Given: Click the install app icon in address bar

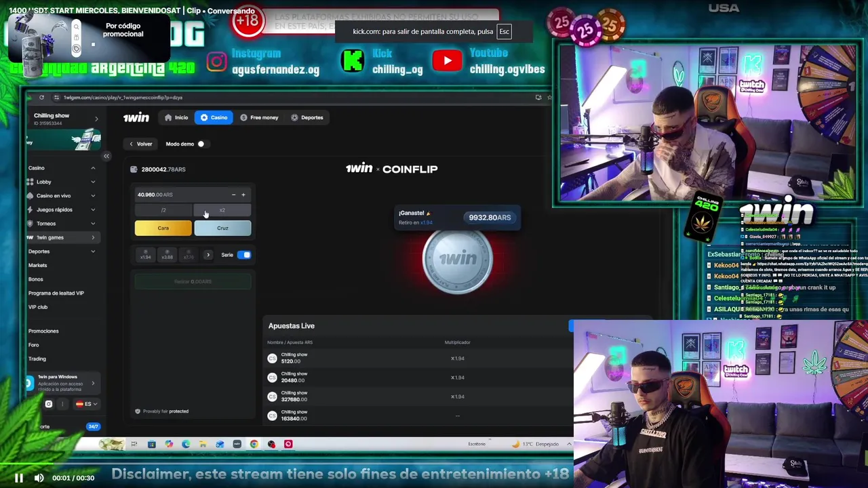Looking at the screenshot, I should (x=538, y=98).
